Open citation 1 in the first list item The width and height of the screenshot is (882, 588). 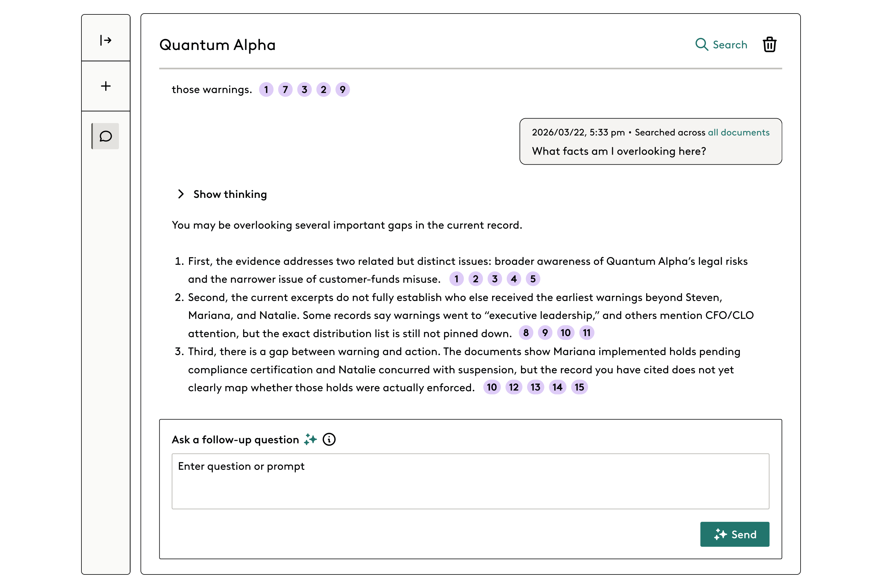click(456, 279)
